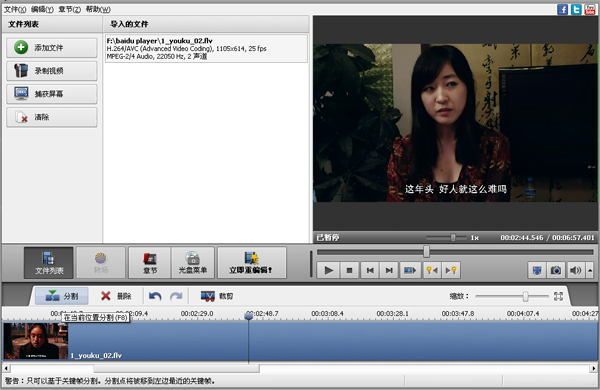600x390 pixels.
Task: Click the timeline horizontal scrollbar thumb
Action: click(x=176, y=369)
